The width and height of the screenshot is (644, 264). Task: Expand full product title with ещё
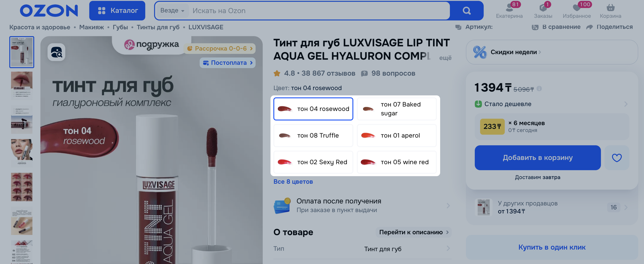(x=445, y=58)
